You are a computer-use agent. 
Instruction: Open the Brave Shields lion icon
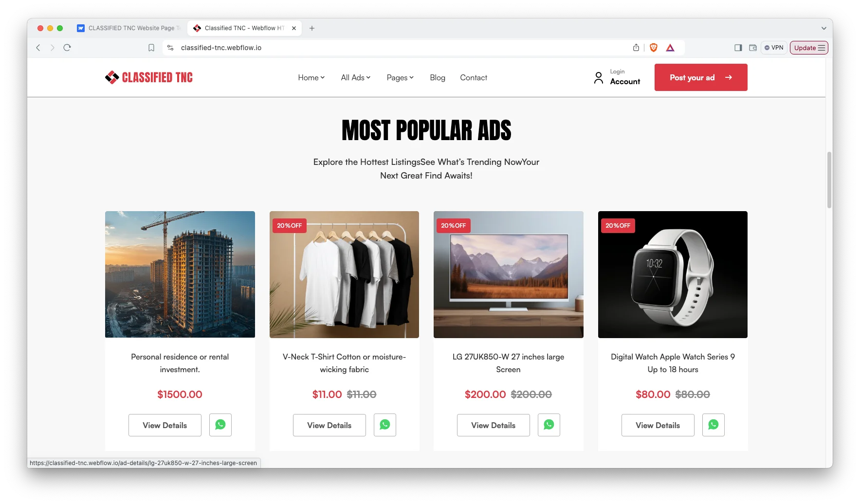click(x=654, y=48)
